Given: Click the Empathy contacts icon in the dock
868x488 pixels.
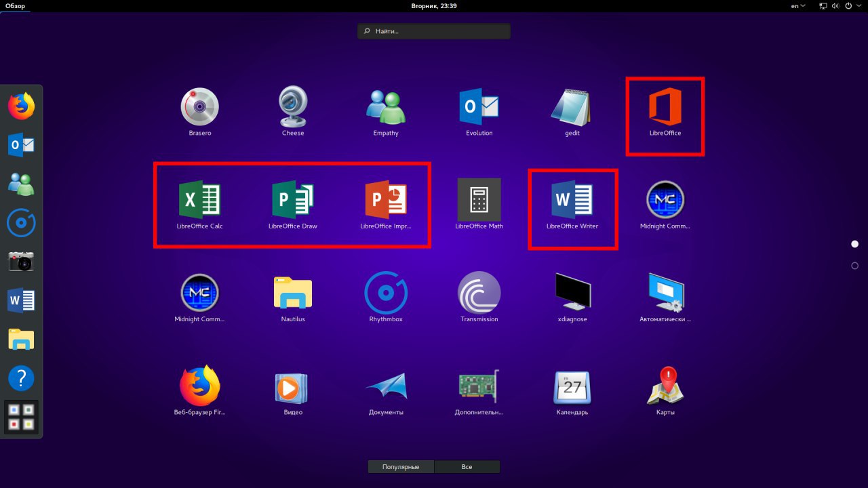Looking at the screenshot, I should [21, 184].
